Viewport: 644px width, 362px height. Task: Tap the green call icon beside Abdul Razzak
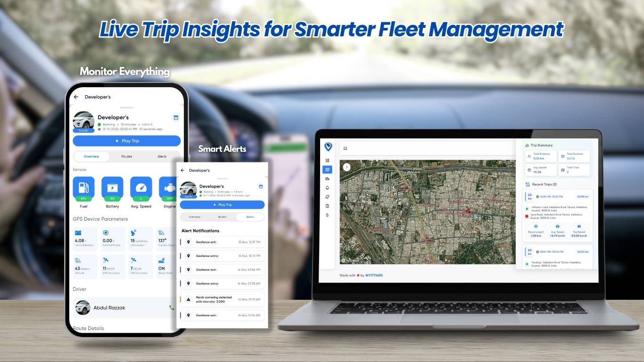pyautogui.click(x=172, y=308)
